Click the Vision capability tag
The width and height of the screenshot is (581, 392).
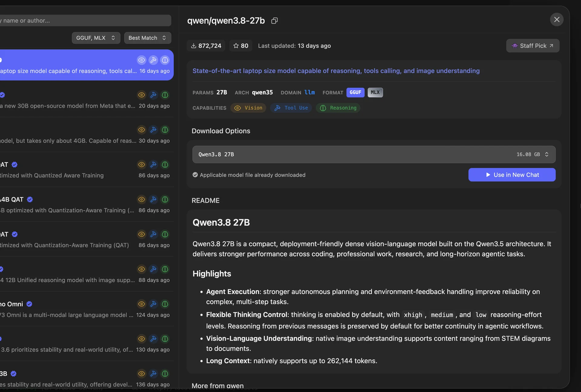[248, 108]
